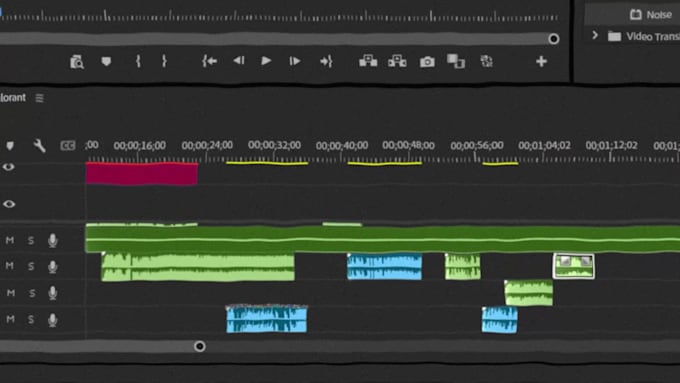Click the 00;00;16;00 mark on time ruler
The image size is (680, 383).
140,145
